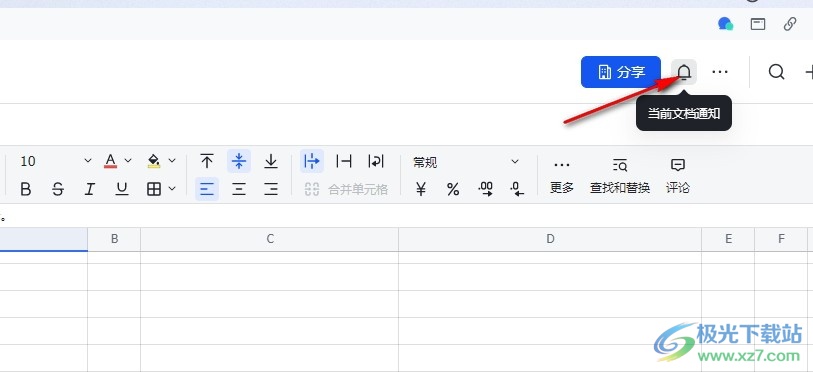Toggle italic formatting
Image resolution: width=813 pixels, height=372 pixels.
click(90, 189)
